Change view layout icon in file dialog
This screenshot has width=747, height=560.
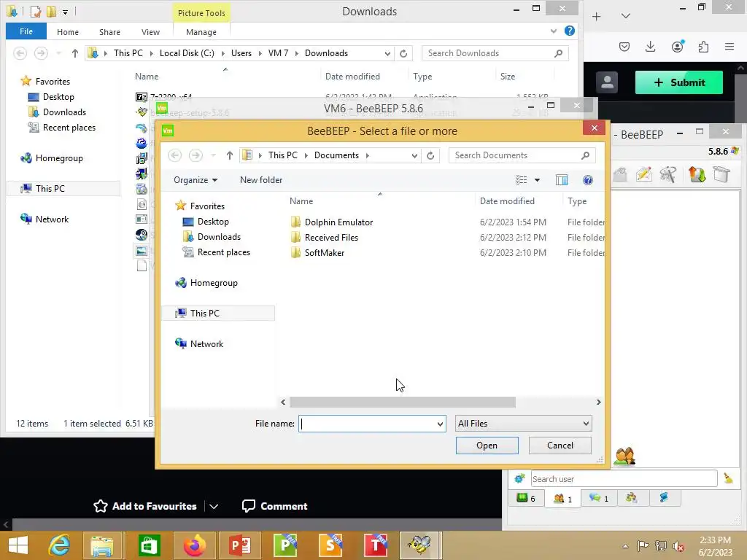[x=521, y=180]
